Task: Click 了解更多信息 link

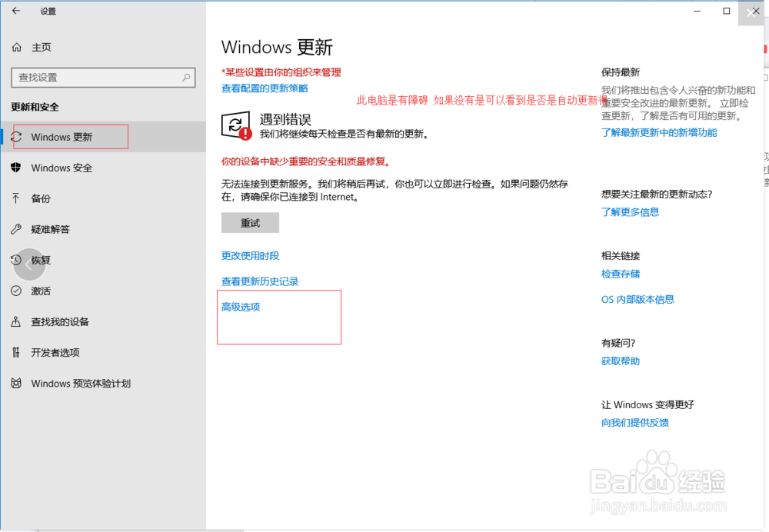Action: 631,212
